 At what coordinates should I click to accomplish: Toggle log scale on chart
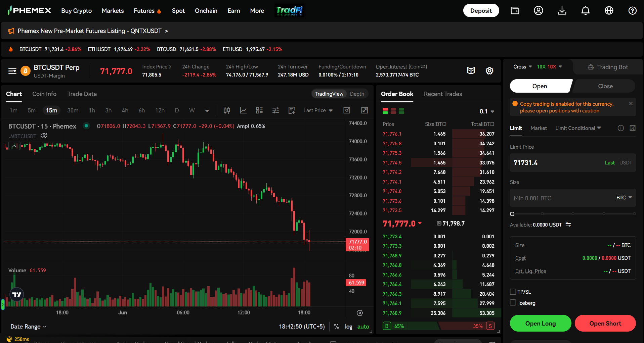(348, 327)
